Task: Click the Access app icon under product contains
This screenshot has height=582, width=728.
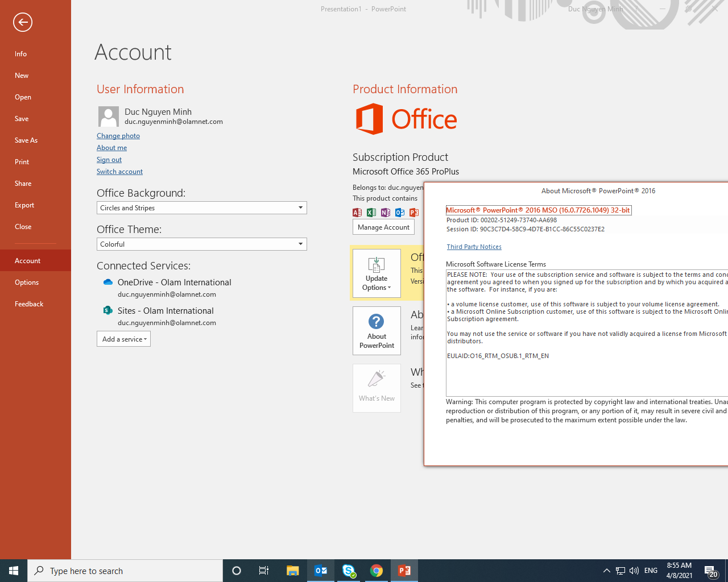Action: [357, 213]
